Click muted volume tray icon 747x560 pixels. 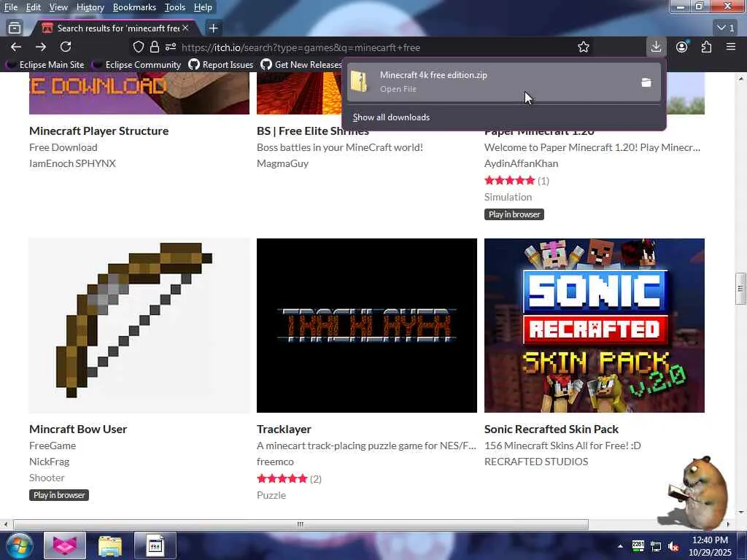[673, 546]
